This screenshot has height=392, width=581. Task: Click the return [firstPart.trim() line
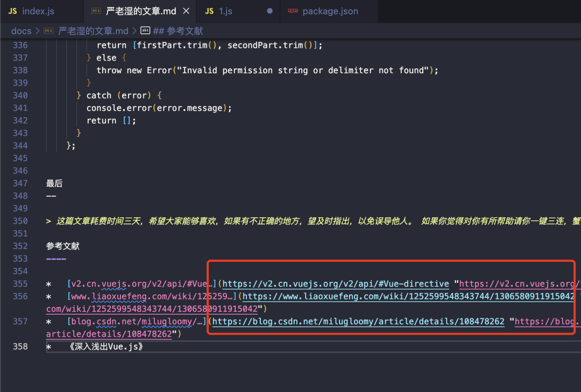pos(209,45)
